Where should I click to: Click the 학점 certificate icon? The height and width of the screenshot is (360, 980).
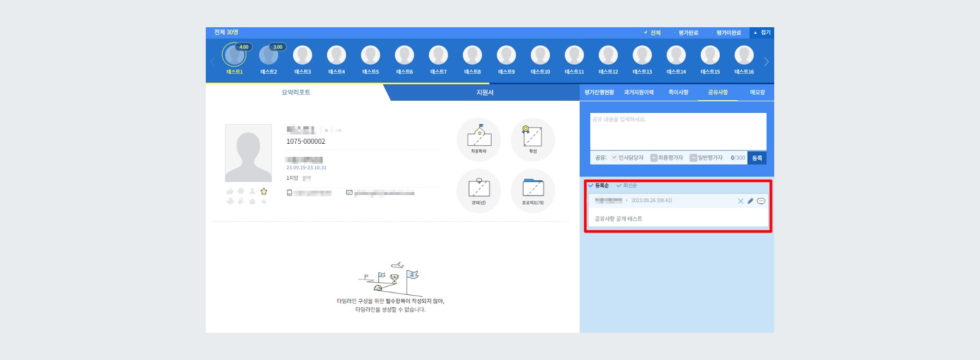point(532,139)
